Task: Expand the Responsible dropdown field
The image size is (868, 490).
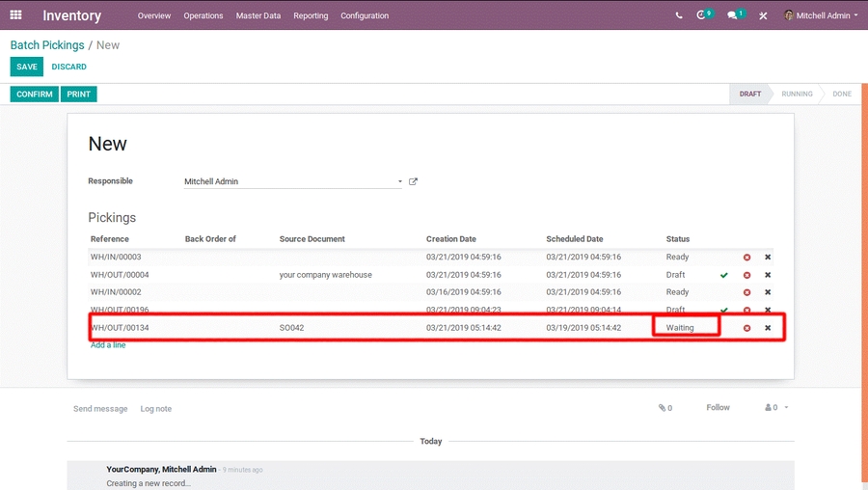Action: pyautogui.click(x=399, y=181)
